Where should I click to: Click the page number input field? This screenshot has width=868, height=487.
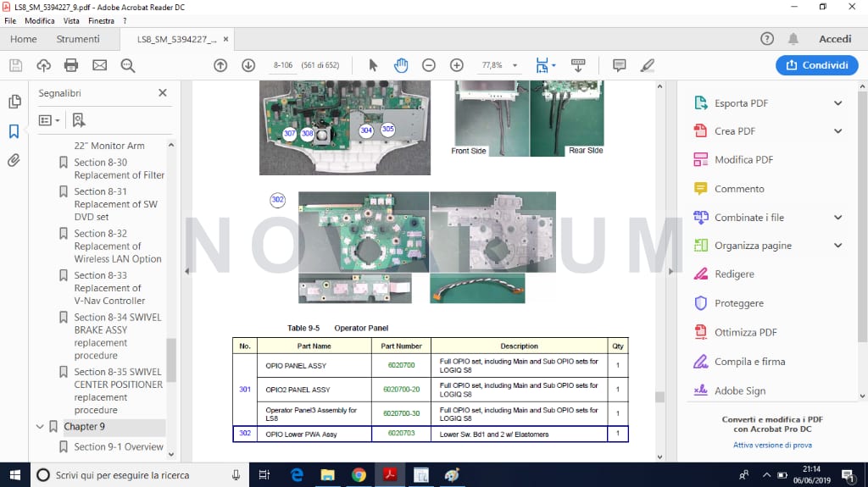click(283, 65)
